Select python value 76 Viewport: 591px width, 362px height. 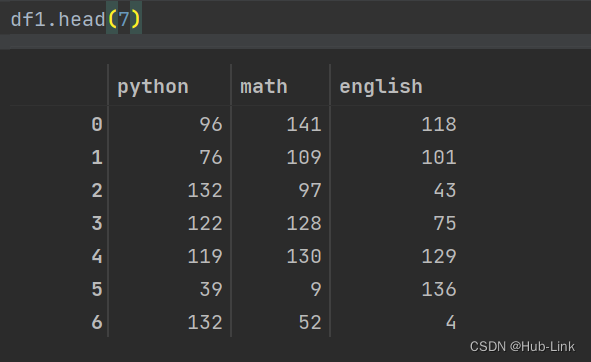pyautogui.click(x=211, y=157)
